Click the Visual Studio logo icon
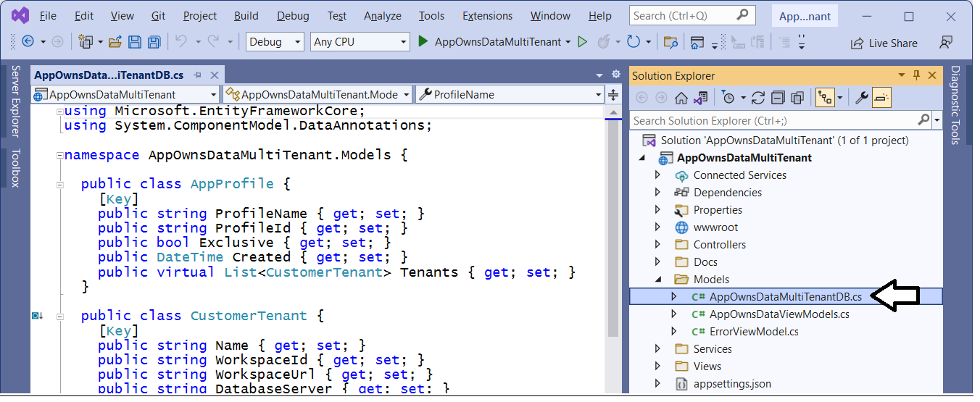 [x=20, y=15]
